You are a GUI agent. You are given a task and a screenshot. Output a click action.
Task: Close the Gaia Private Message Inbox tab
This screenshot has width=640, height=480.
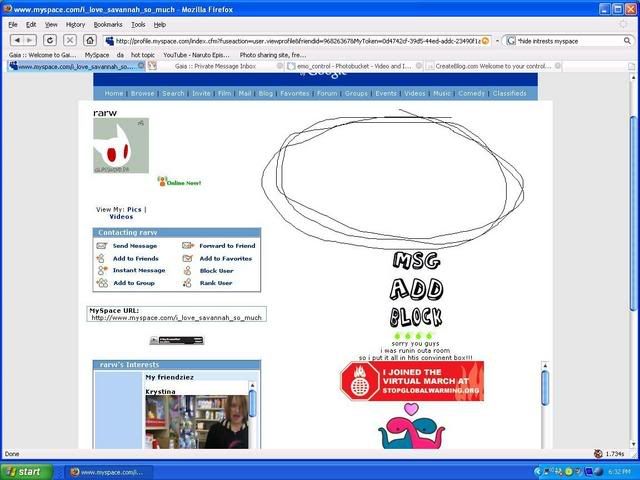click(280, 66)
